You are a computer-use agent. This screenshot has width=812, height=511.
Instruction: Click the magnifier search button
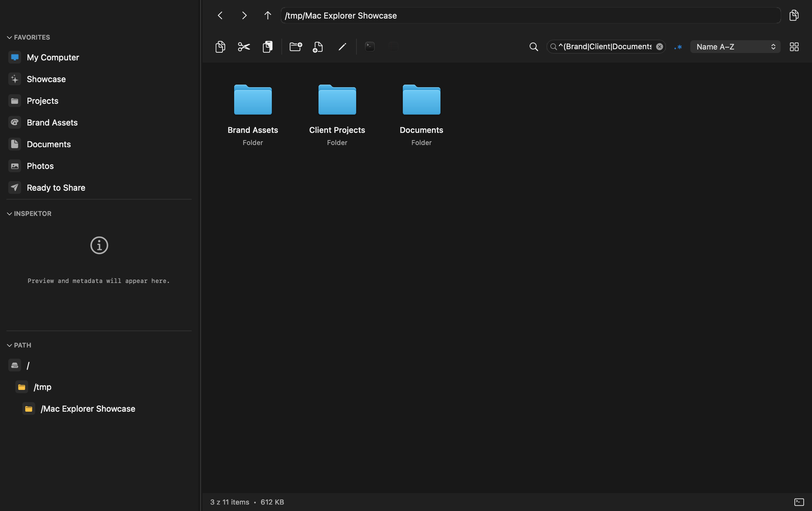pos(533,47)
